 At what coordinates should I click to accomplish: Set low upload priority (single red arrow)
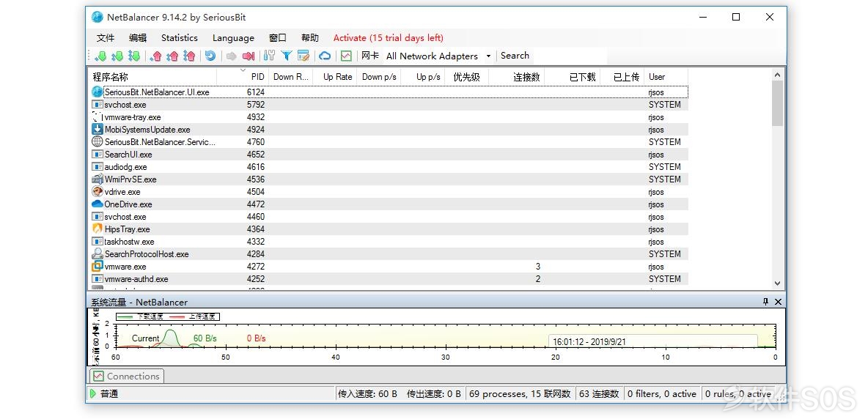156,56
